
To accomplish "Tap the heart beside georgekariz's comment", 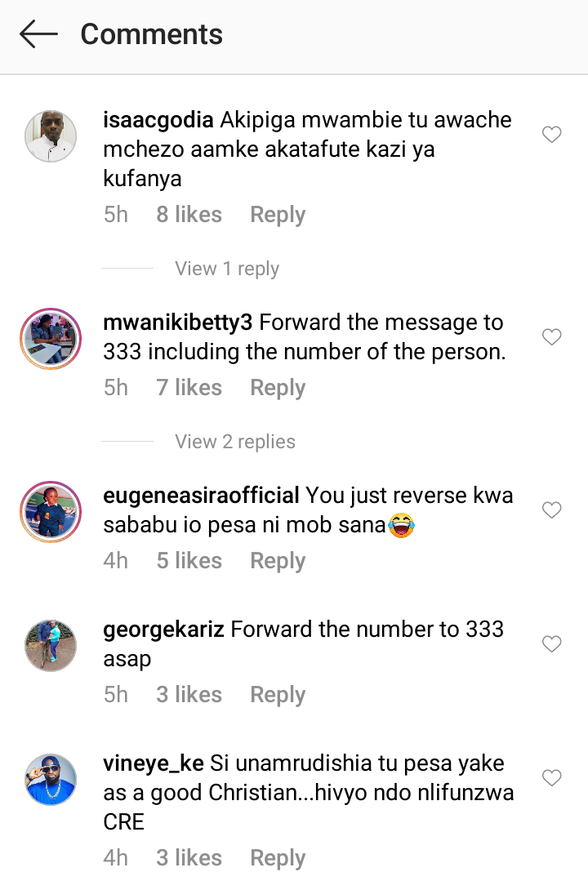I will pyautogui.click(x=551, y=643).
